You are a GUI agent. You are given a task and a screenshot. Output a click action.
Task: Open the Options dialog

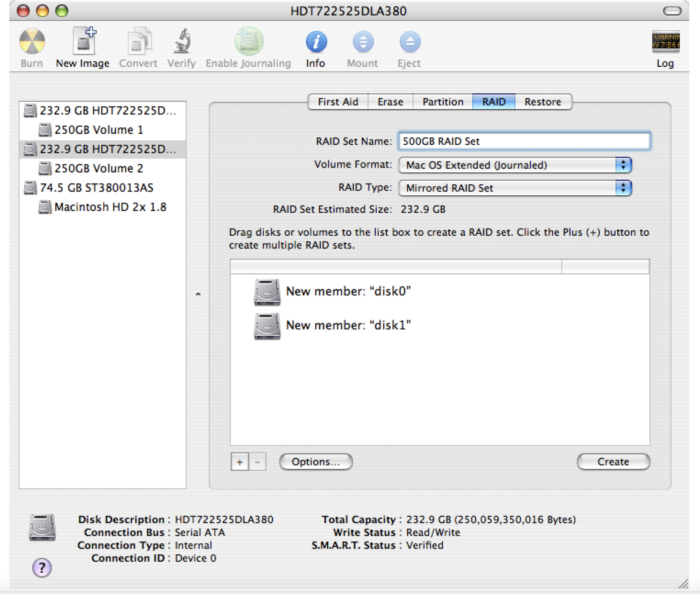click(316, 462)
